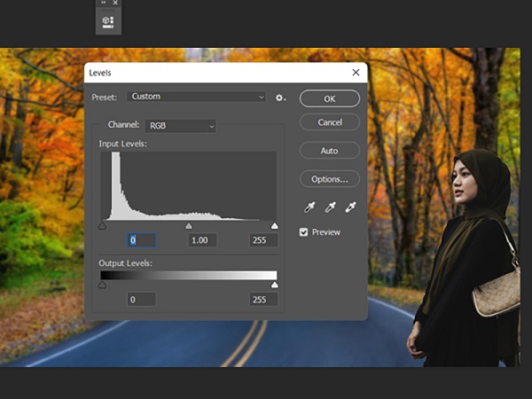Open the Options... dialog
Screen dimensions: 532x399
point(329,179)
